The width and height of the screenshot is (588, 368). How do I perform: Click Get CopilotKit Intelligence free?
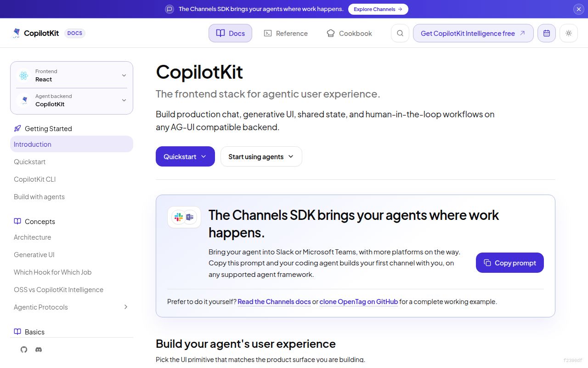click(x=473, y=33)
